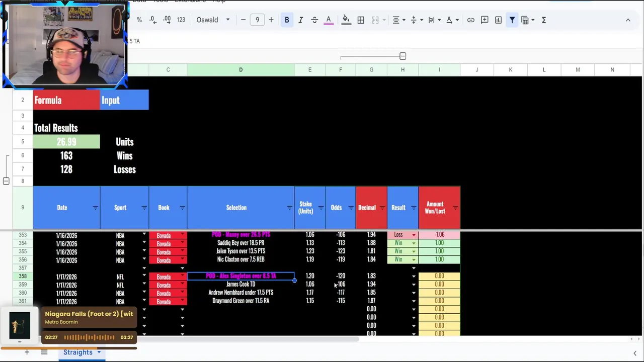Open filter for the Date column
Viewport: 644px width, 362px height.
tap(95, 208)
